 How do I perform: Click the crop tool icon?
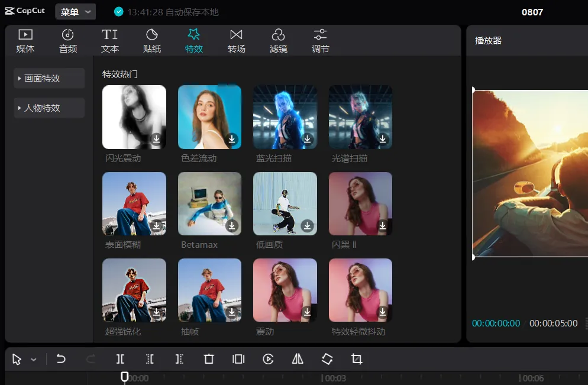(x=357, y=359)
